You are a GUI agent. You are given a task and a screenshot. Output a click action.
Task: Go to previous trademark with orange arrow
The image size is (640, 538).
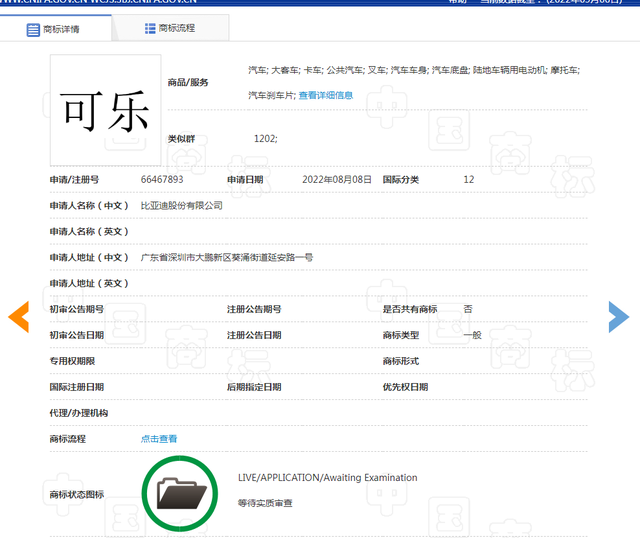click(x=18, y=316)
